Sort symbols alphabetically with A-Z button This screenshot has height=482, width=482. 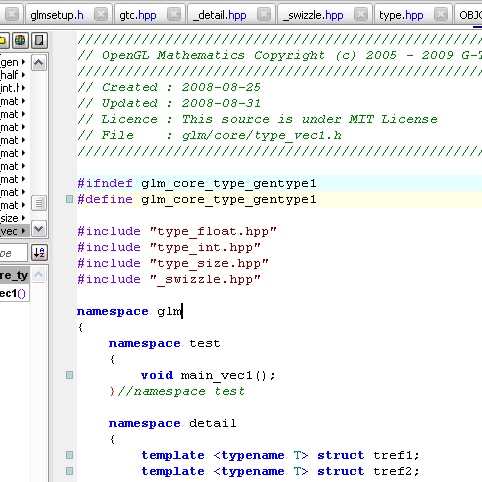coord(39,253)
